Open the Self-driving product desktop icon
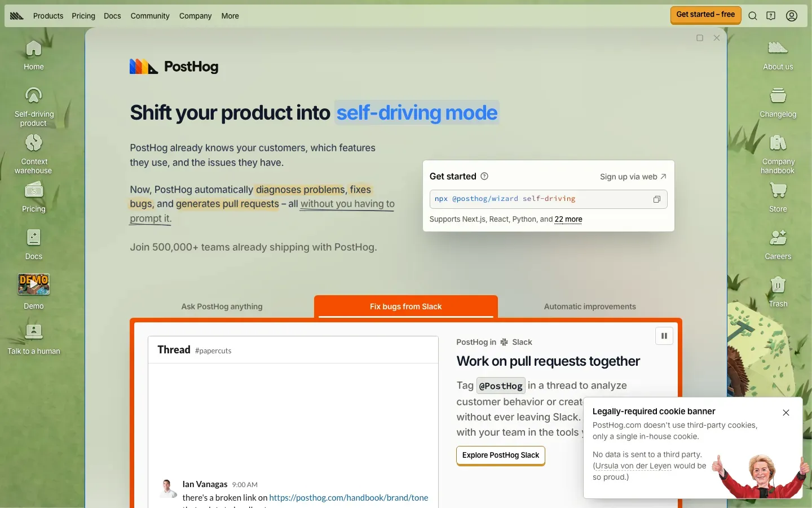 point(34,106)
